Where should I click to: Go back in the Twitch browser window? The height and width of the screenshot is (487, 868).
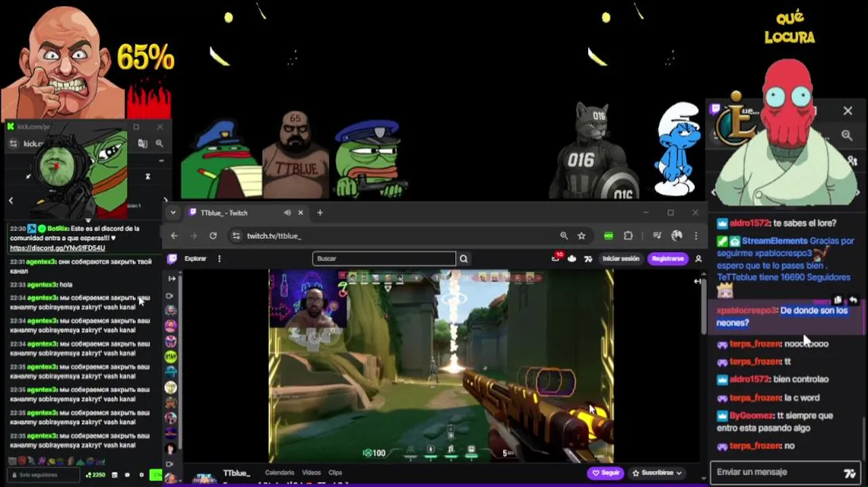click(174, 235)
